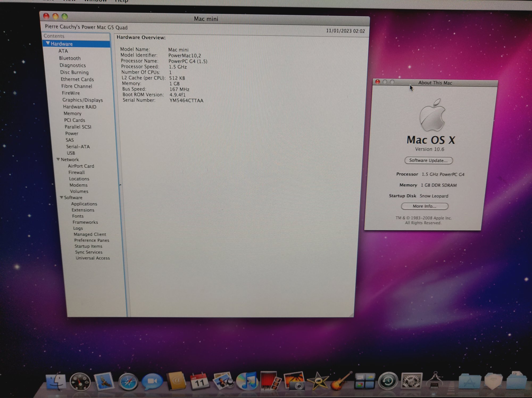Open Photo Booth from dock
This screenshot has height=398, width=532.
point(270,381)
